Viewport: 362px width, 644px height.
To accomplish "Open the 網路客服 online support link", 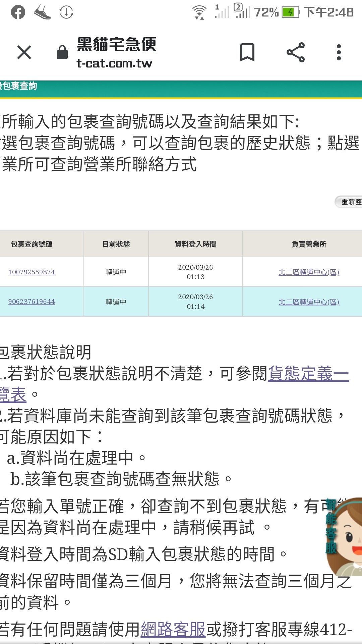I will [173, 629].
